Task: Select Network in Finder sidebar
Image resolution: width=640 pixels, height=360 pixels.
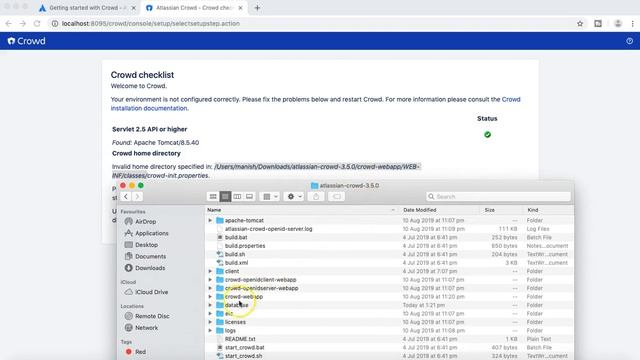Action: 141,328
